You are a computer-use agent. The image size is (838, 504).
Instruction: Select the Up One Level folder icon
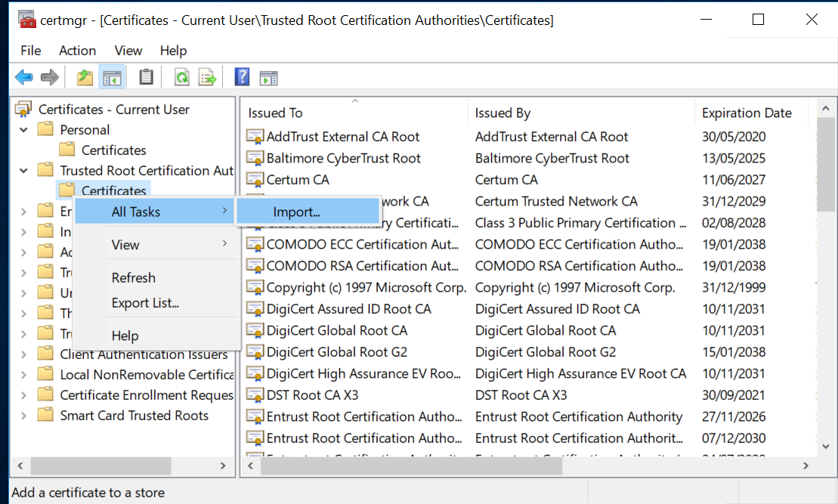point(85,76)
